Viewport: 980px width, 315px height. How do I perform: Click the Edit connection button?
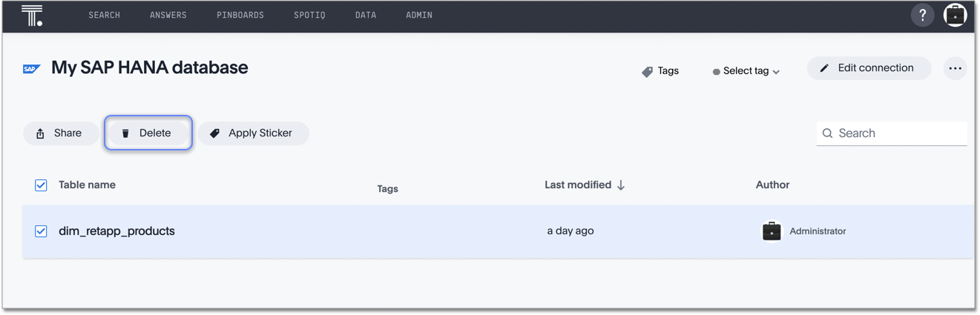[x=868, y=68]
